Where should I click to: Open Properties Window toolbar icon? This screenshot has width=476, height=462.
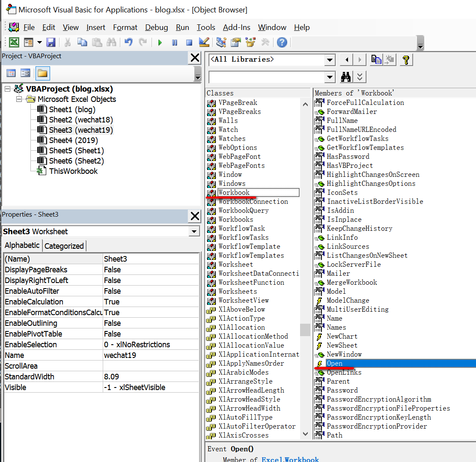[236, 42]
